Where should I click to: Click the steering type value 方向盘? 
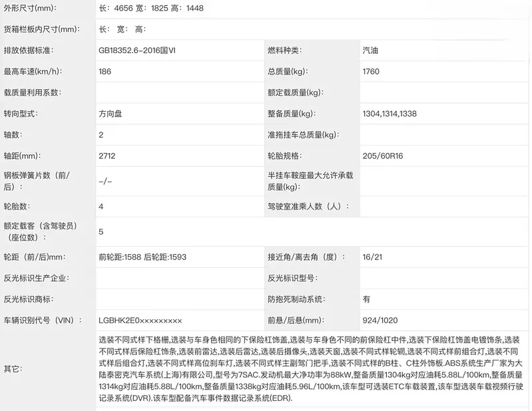click(111, 114)
